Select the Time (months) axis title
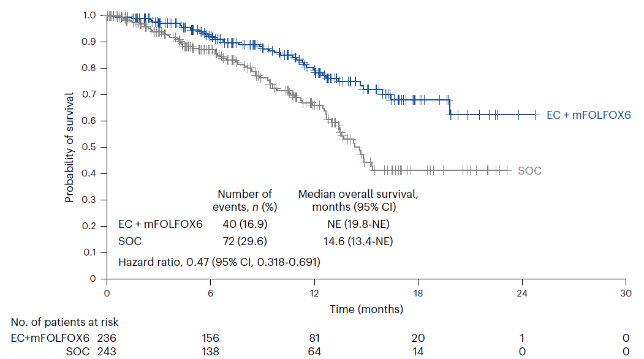 (366, 309)
